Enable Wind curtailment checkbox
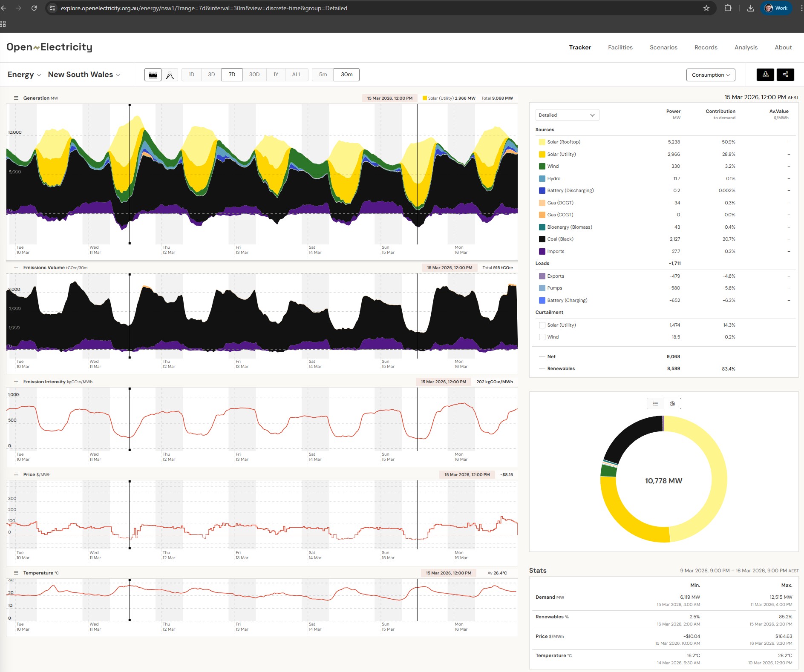The image size is (804, 672). coord(542,337)
